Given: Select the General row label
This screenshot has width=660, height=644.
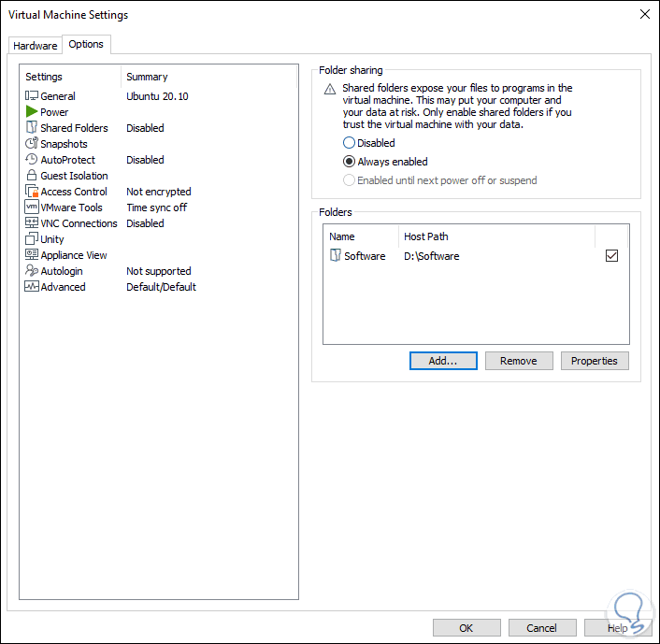Looking at the screenshot, I should pyautogui.click(x=58, y=96).
